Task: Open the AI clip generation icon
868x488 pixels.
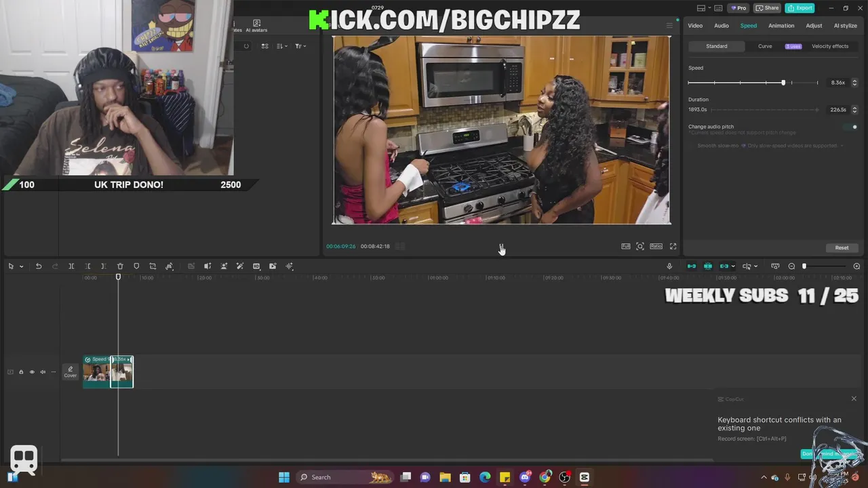Action: [273, 266]
